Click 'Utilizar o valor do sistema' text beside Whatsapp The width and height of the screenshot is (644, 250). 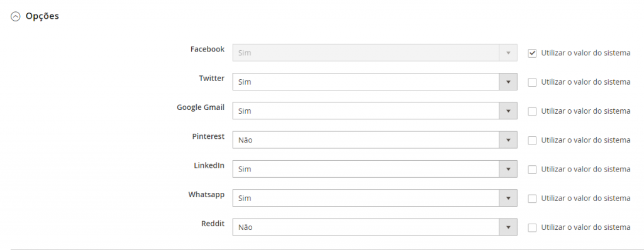tap(586, 198)
